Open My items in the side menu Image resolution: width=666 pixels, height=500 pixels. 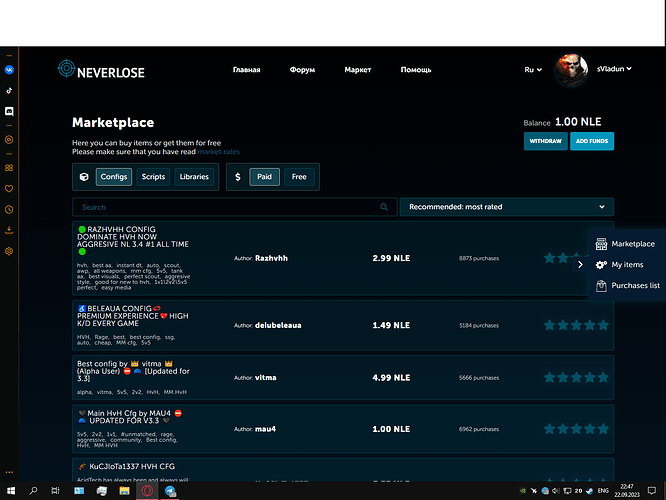point(627,265)
